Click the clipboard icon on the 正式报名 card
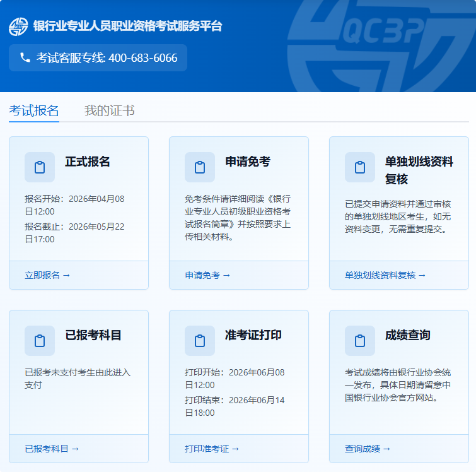The height and width of the screenshot is (472, 476). point(40,167)
